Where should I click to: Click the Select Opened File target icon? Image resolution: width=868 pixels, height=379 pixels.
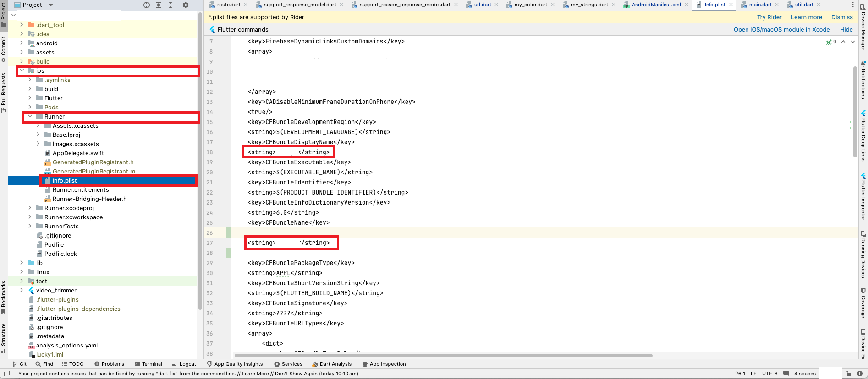[x=147, y=5]
